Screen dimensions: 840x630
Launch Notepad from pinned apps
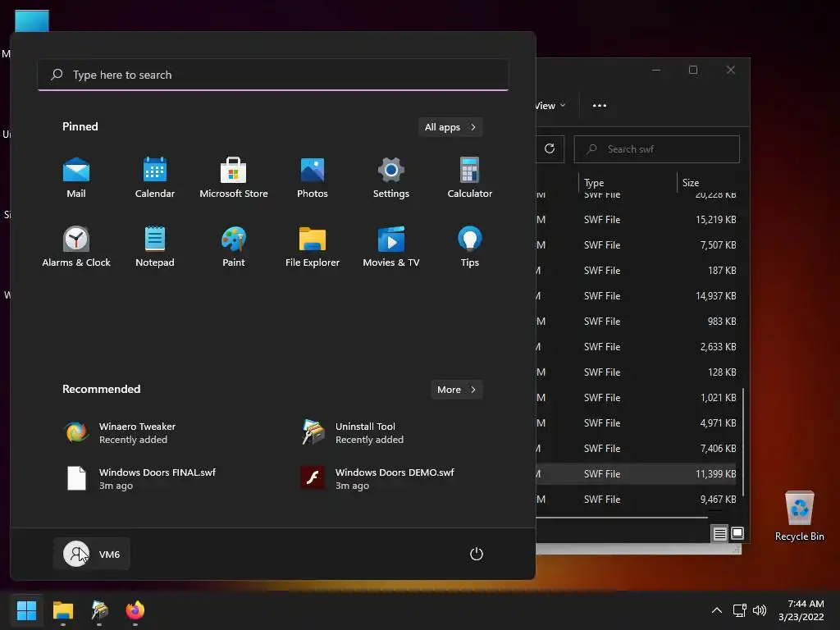coord(155,246)
